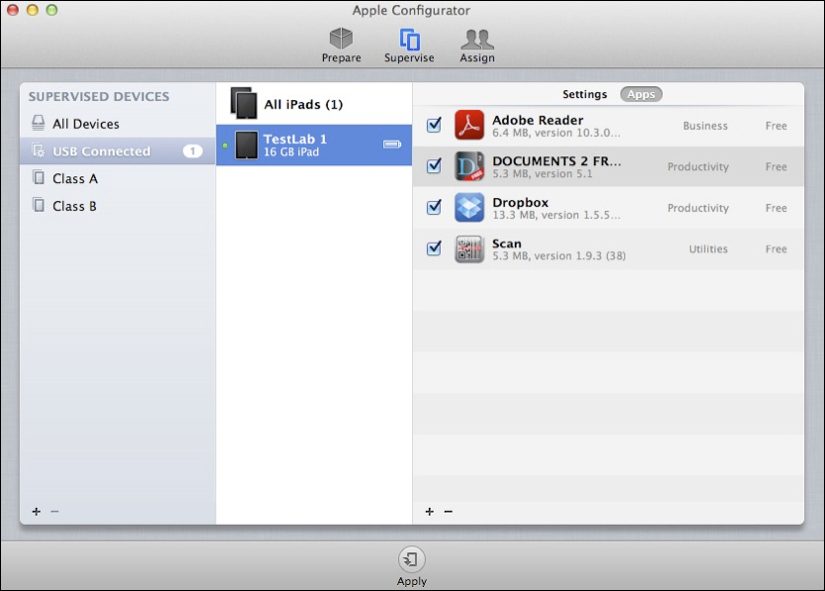The image size is (825, 591).
Task: Click the Dropbox app icon
Action: (469, 207)
